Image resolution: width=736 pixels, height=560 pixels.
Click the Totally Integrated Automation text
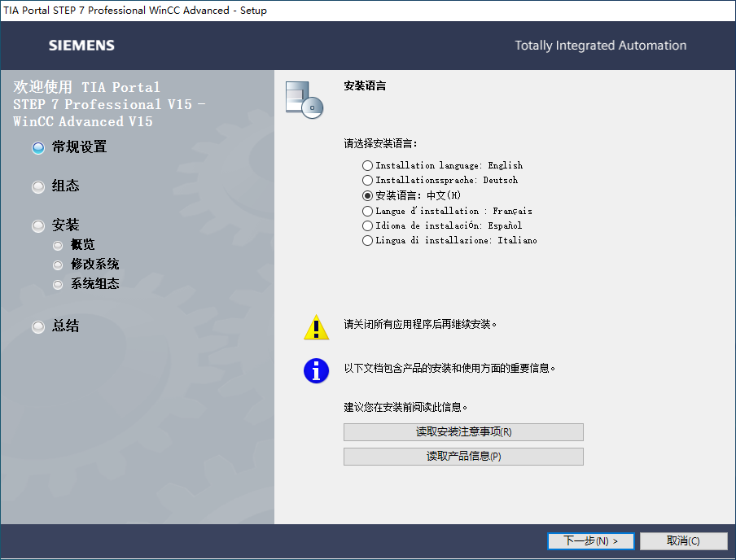(600, 46)
